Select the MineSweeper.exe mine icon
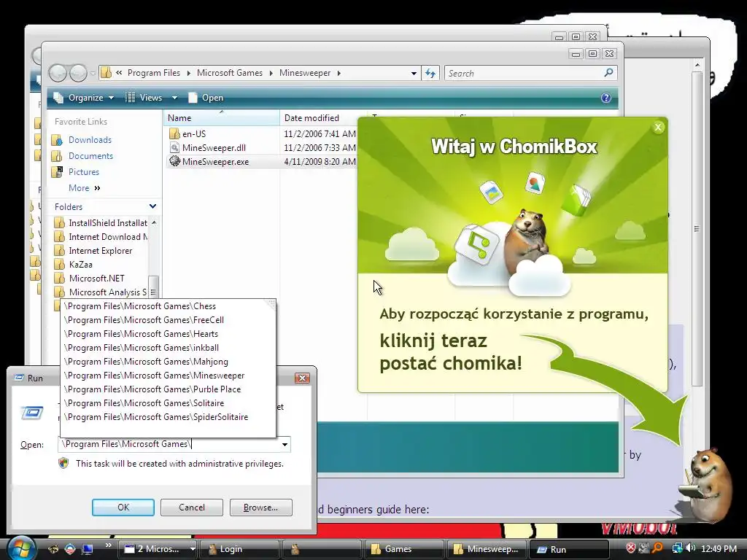The height and width of the screenshot is (560, 747). click(174, 161)
